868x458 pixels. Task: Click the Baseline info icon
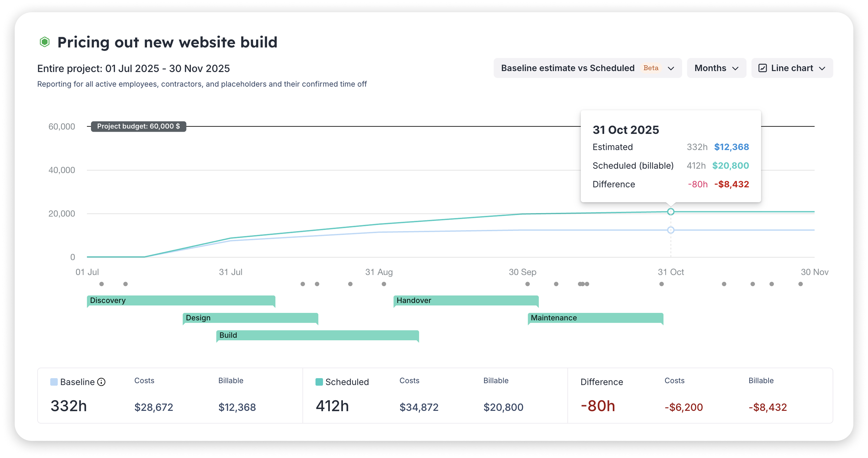101,382
